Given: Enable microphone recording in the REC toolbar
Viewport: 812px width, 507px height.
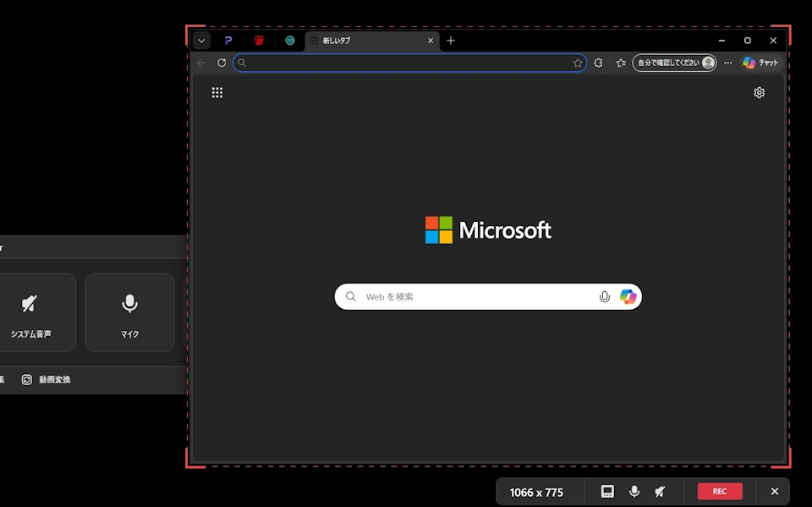Looking at the screenshot, I should coord(634,491).
